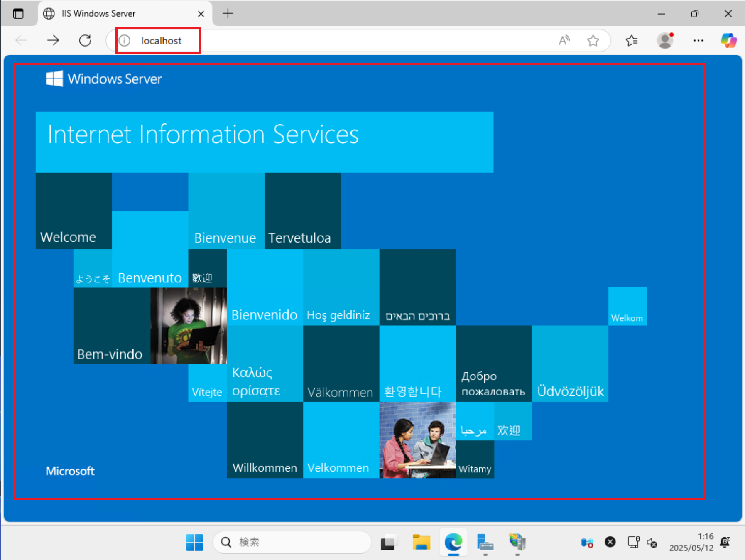
Task: Open clock showing 1:16 2025/05/12
Action: point(691,542)
